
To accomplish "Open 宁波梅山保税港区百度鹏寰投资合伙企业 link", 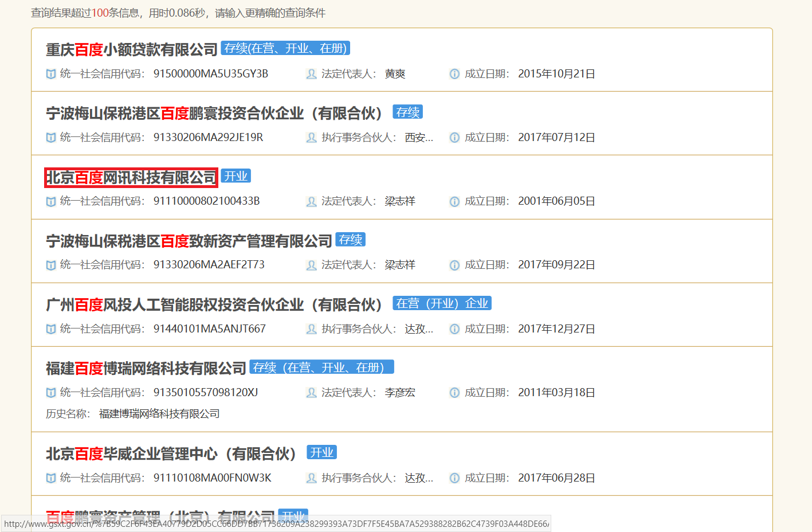I will pos(215,114).
